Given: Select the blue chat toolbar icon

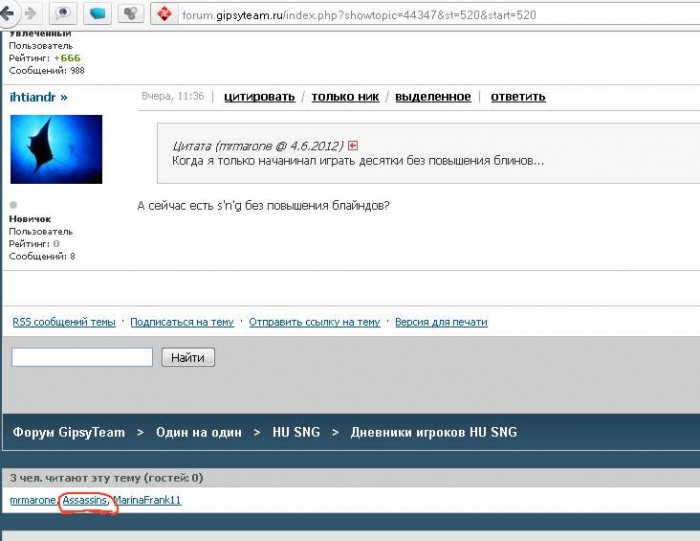Looking at the screenshot, I should click(97, 13).
